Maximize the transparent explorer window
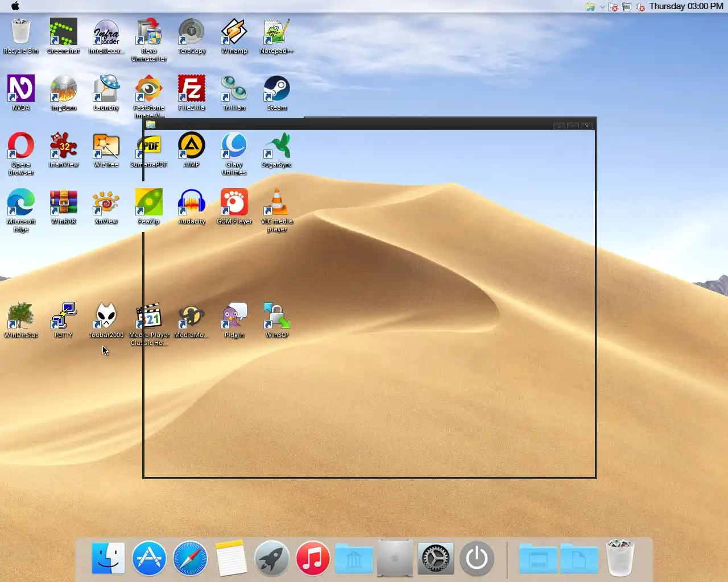 coord(573,126)
